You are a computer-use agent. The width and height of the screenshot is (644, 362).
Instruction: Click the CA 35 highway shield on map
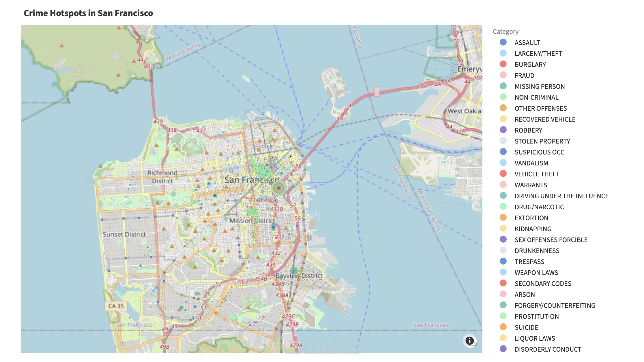click(x=116, y=306)
